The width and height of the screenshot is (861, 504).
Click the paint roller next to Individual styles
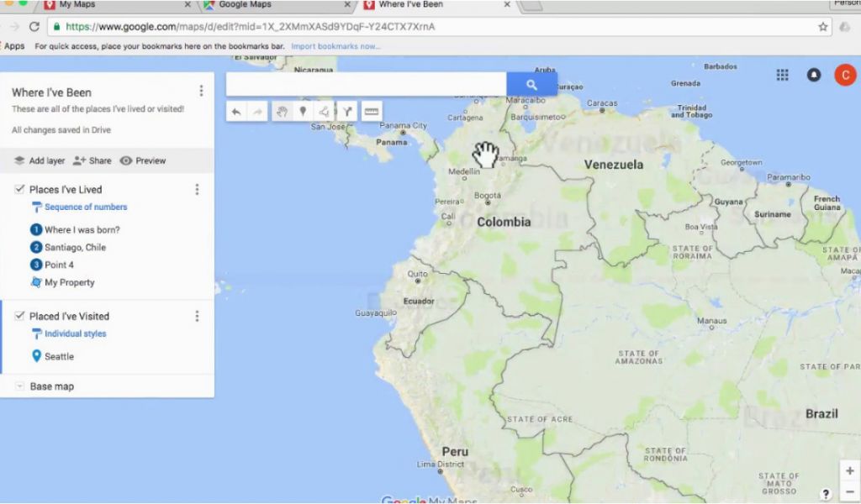click(x=37, y=334)
